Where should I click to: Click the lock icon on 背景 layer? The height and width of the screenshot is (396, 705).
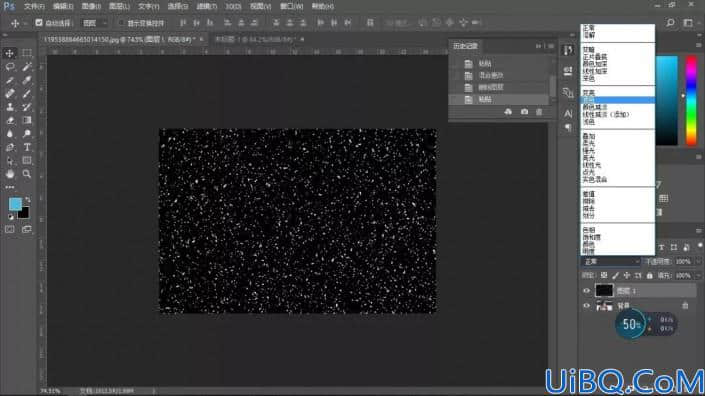[x=685, y=306]
